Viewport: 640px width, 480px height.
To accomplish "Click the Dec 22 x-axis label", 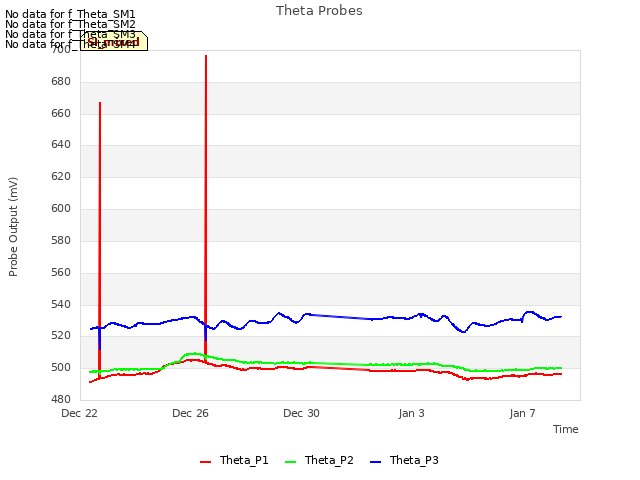I will click(80, 413).
